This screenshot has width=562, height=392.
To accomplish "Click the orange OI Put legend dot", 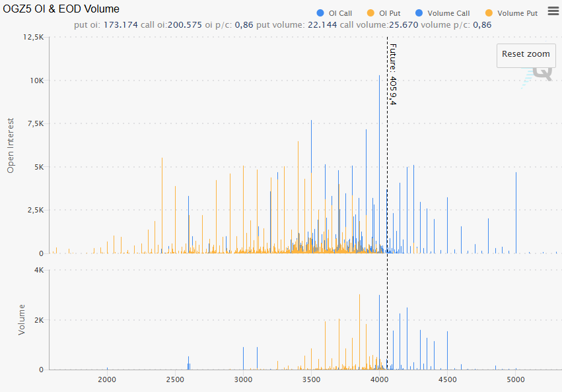I will tap(370, 13).
